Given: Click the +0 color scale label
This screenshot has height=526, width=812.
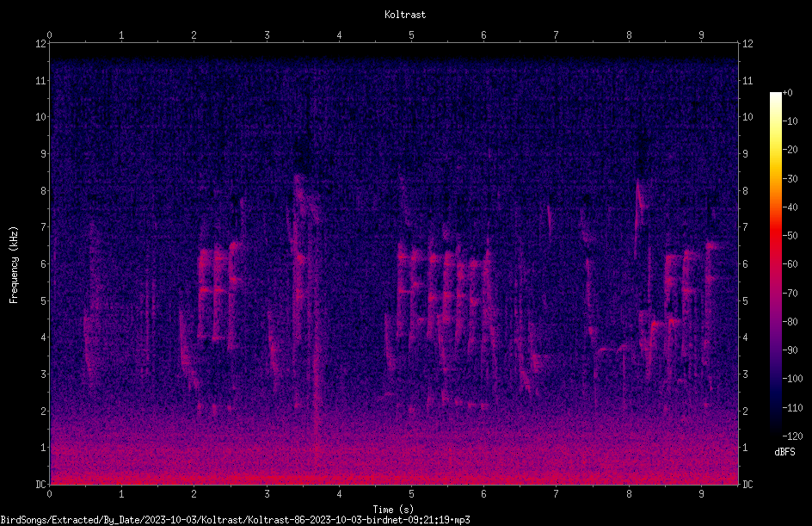Looking at the screenshot, I should (x=787, y=93).
